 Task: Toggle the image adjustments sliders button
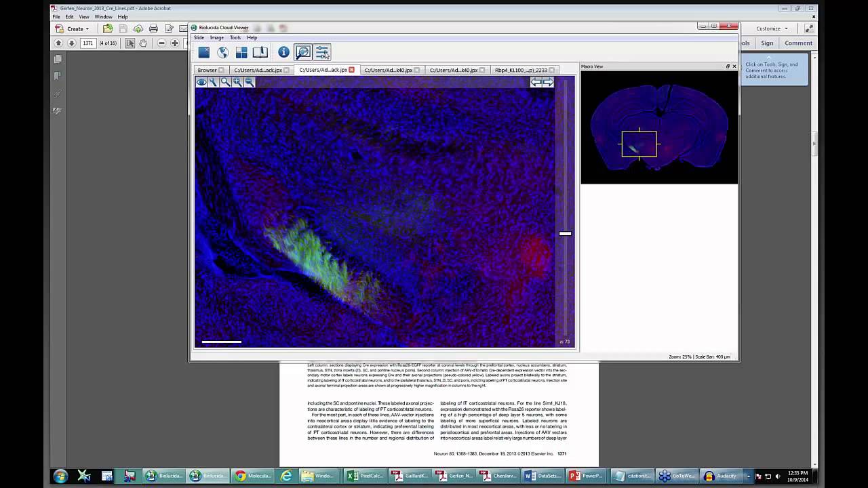pos(322,52)
